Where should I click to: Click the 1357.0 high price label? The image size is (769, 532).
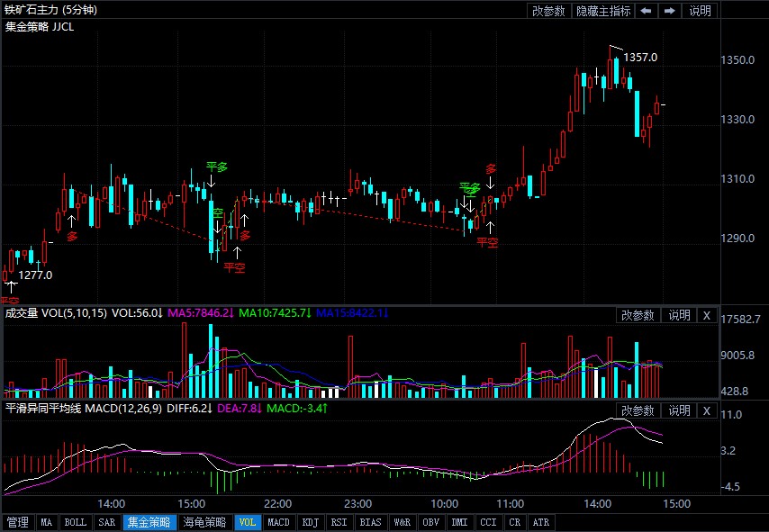pyautogui.click(x=640, y=58)
